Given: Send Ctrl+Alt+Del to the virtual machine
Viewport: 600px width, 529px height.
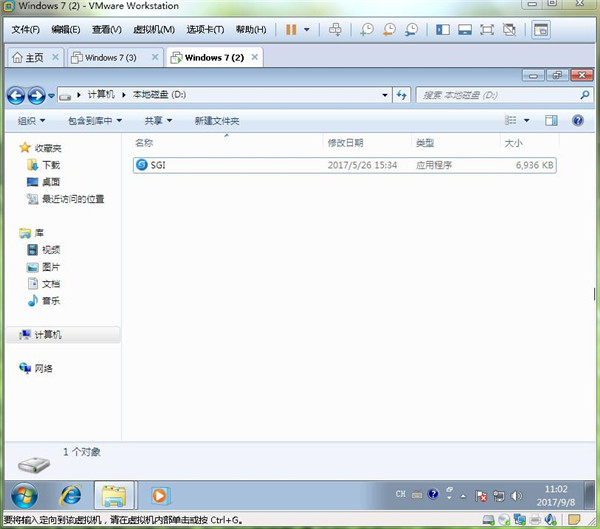Looking at the screenshot, I should tap(335, 29).
